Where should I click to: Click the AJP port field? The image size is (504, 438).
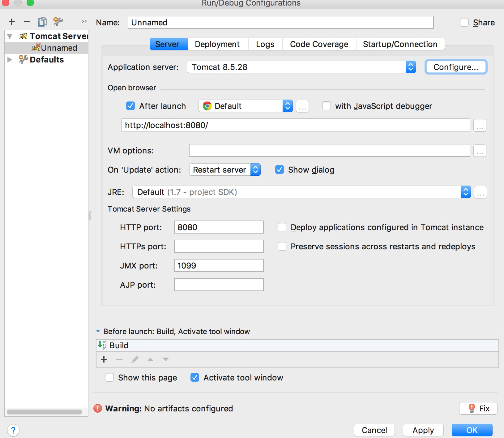click(x=219, y=285)
